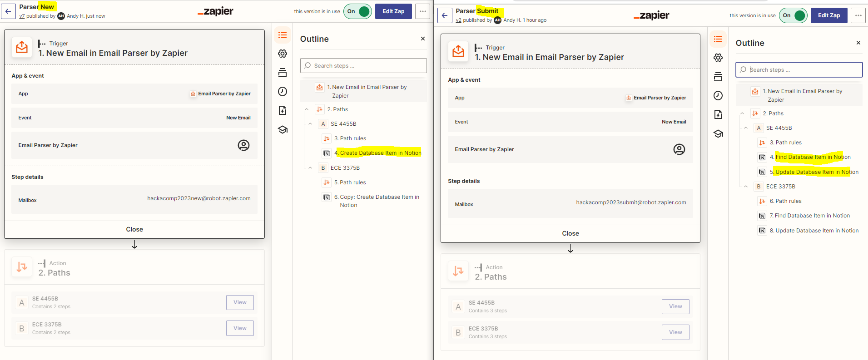Click Edit Zap in Parser New
The height and width of the screenshot is (360, 868).
point(393,11)
